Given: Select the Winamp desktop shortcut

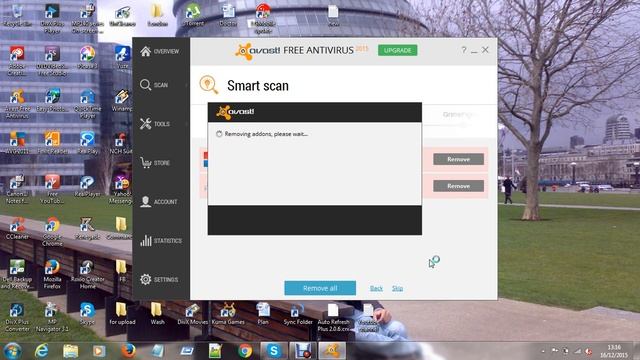Looking at the screenshot, I should point(122,101).
